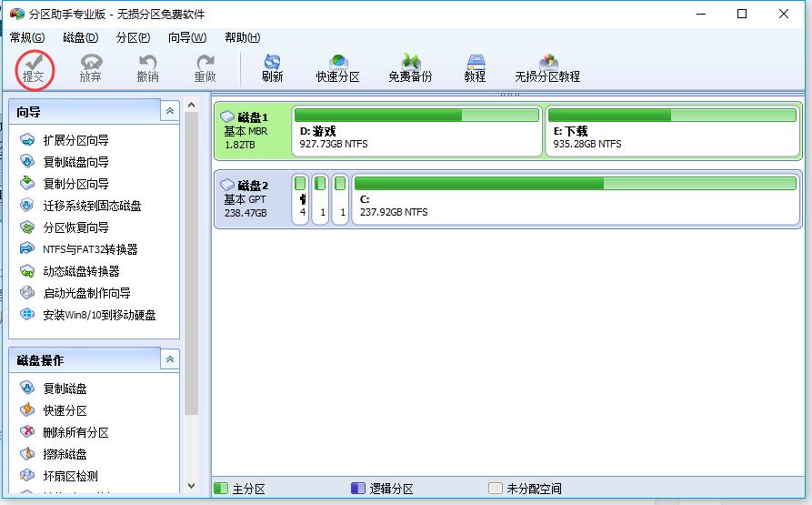Launch 扩展分区向导 from the sidebar

[75, 140]
